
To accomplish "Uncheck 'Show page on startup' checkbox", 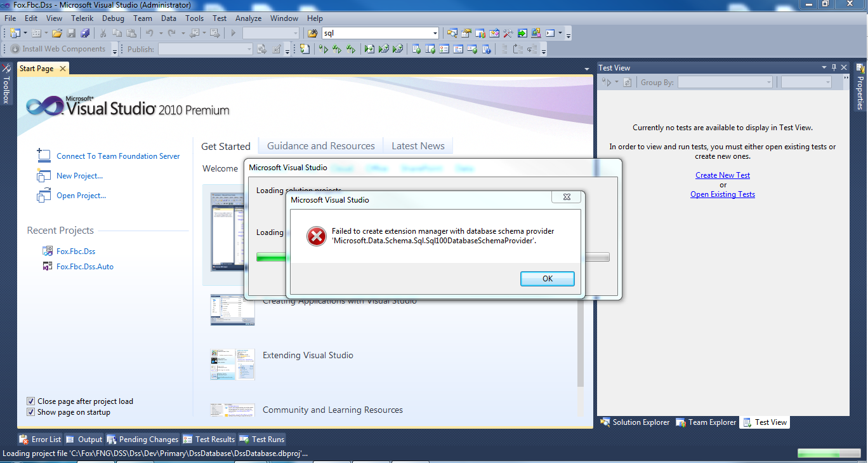I will pos(31,412).
